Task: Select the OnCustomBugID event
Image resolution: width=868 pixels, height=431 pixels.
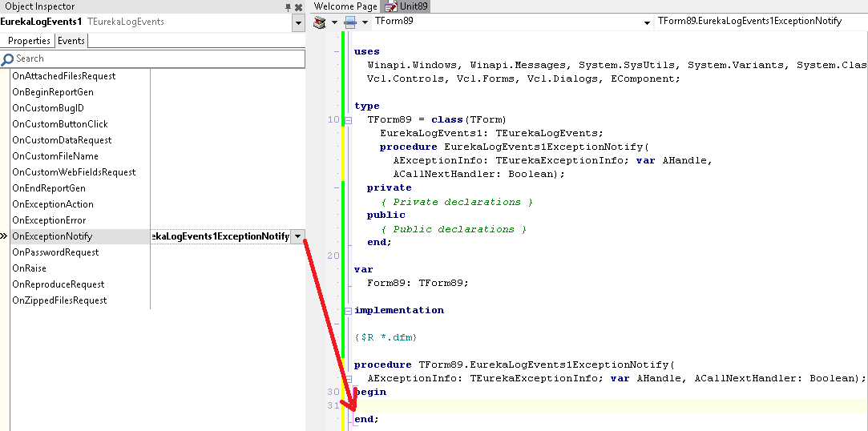Action: click(x=48, y=108)
